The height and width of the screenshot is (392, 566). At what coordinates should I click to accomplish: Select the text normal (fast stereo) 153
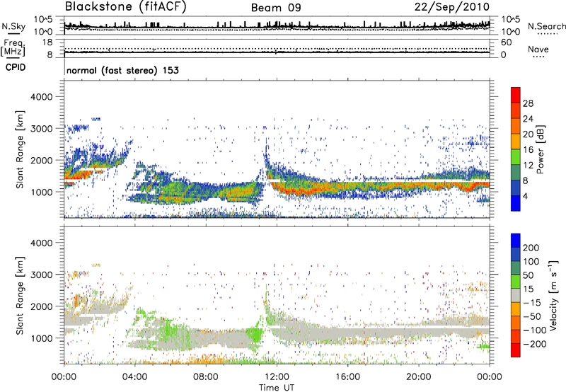click(x=122, y=70)
